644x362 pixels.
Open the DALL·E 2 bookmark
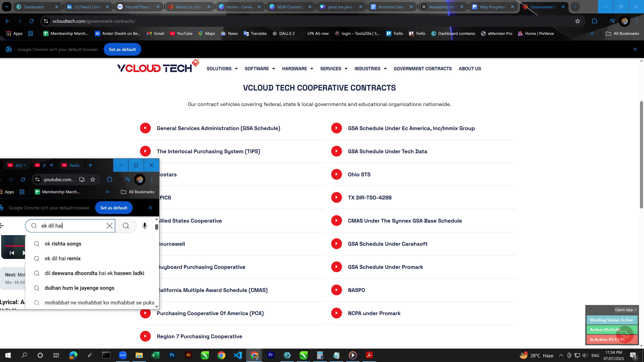tap(283, 34)
